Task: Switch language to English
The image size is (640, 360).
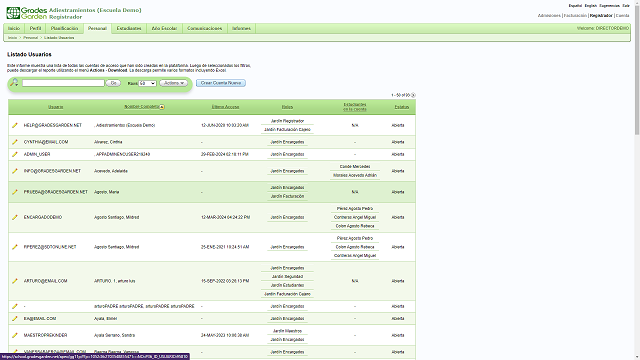Action: [x=591, y=6]
